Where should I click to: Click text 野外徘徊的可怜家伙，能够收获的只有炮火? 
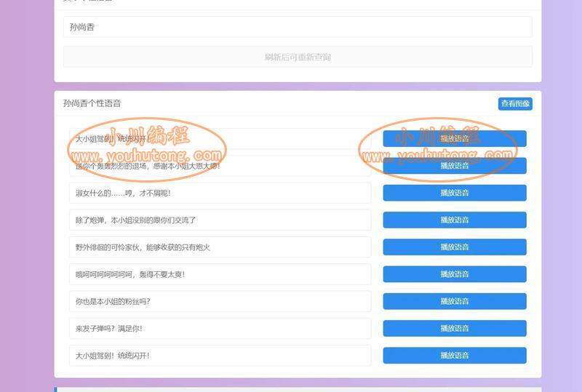pos(143,247)
